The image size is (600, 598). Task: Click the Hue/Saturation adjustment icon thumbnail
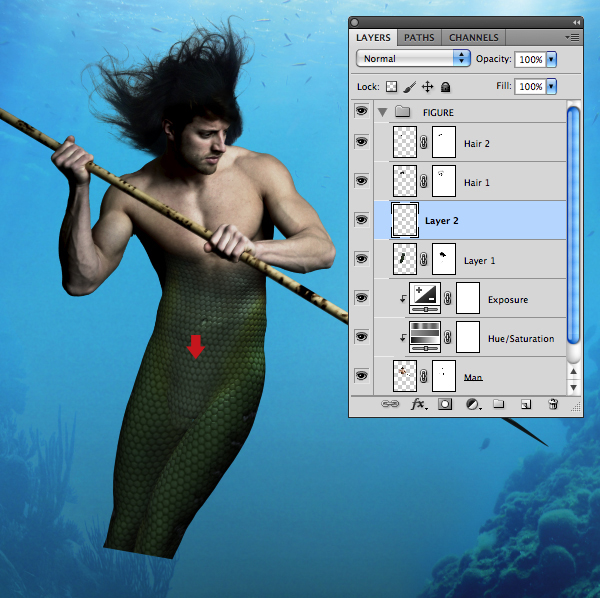[425, 337]
